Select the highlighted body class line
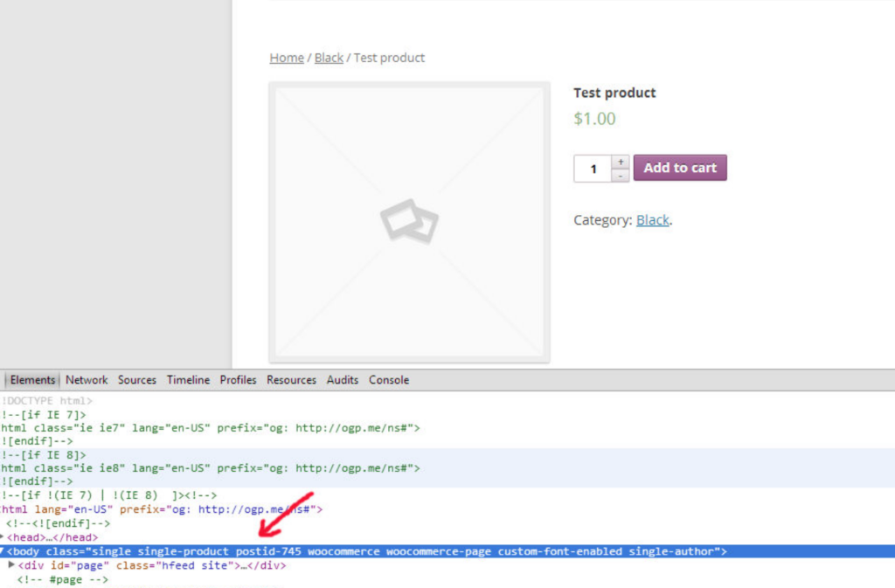This screenshot has height=588, width=895. click(367, 551)
